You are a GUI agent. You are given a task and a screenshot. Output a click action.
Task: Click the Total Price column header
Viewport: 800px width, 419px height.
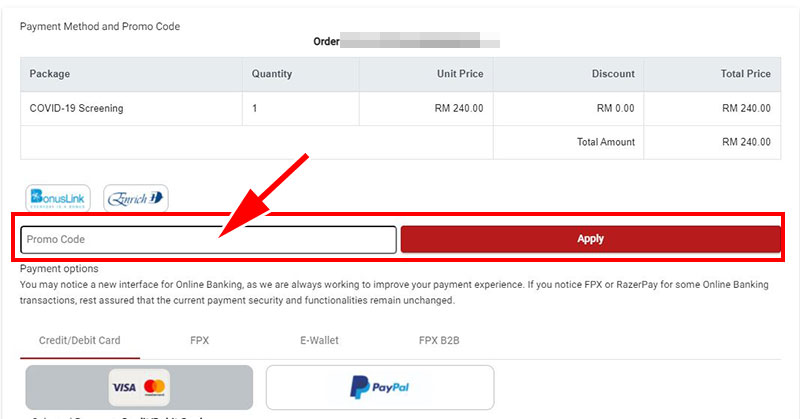pos(745,73)
